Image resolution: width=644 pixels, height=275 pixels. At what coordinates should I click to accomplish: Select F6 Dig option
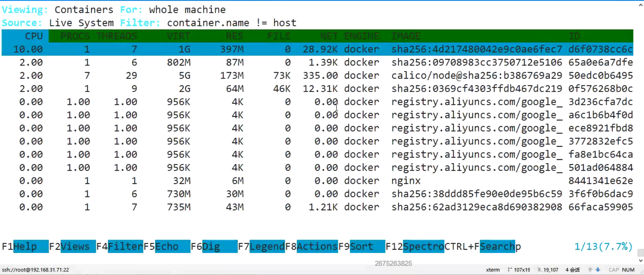214,246
